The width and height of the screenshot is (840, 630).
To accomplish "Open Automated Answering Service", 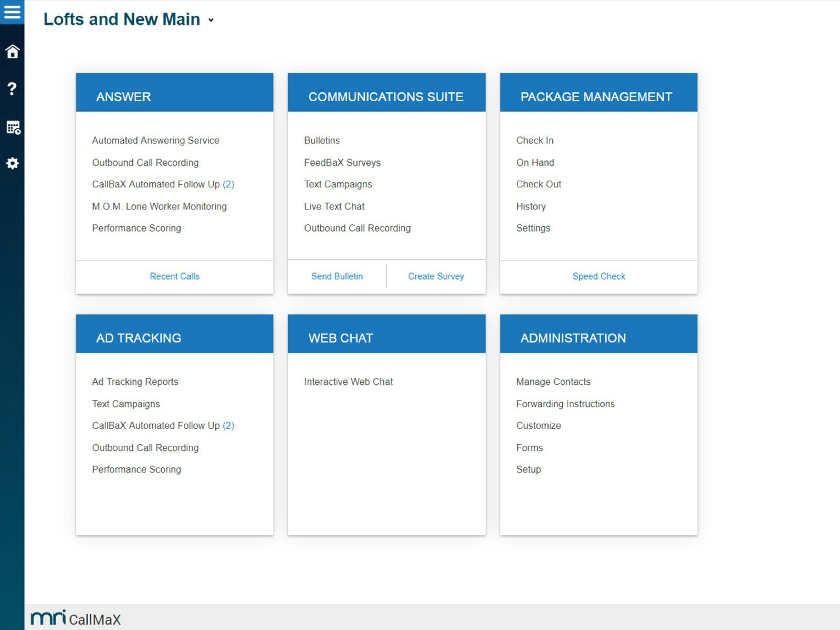I will pyautogui.click(x=156, y=140).
